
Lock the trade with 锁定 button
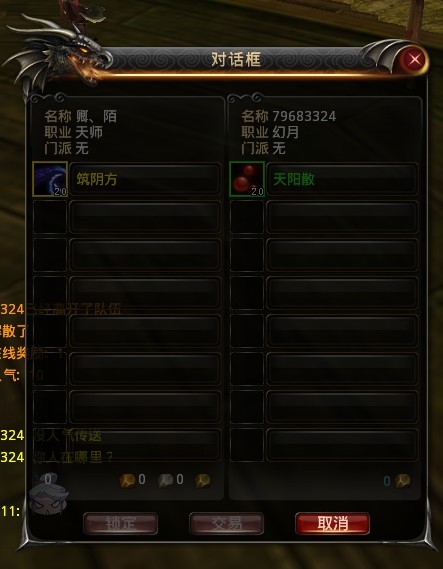coord(120,523)
